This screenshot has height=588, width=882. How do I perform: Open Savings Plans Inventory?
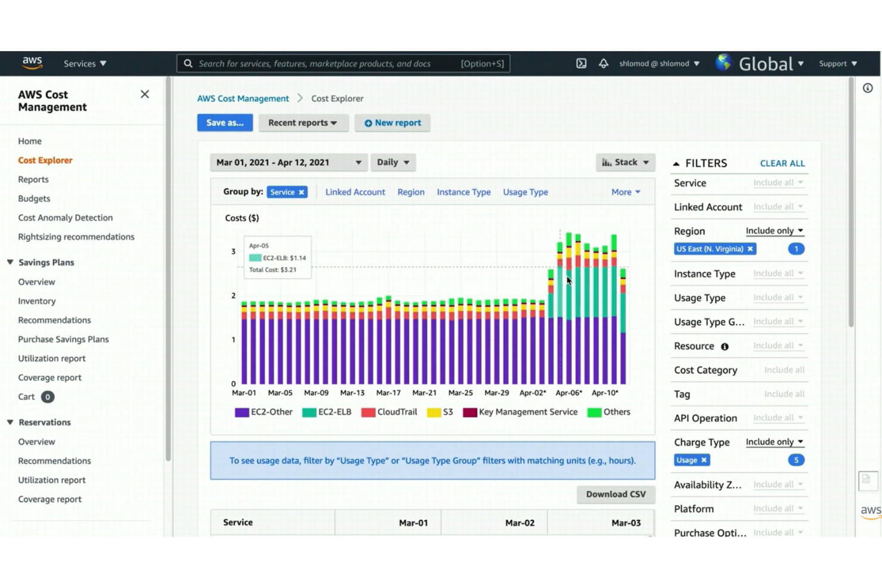(x=37, y=301)
